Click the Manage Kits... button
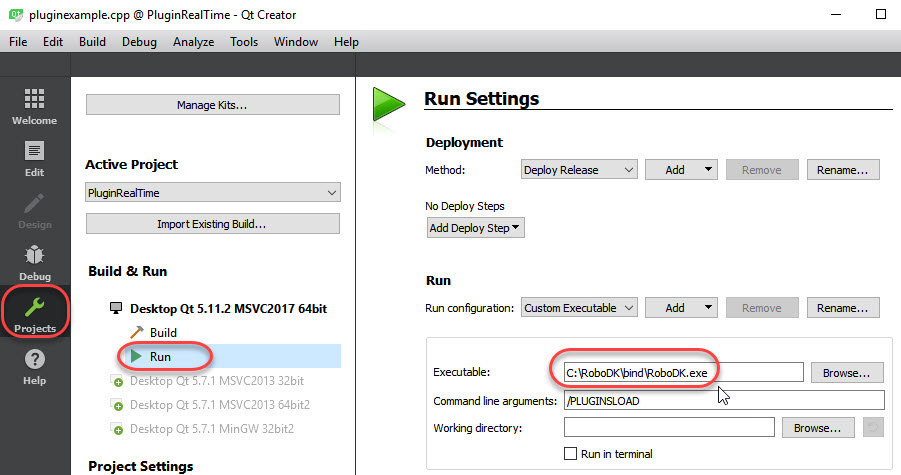901x475 pixels. point(213,105)
